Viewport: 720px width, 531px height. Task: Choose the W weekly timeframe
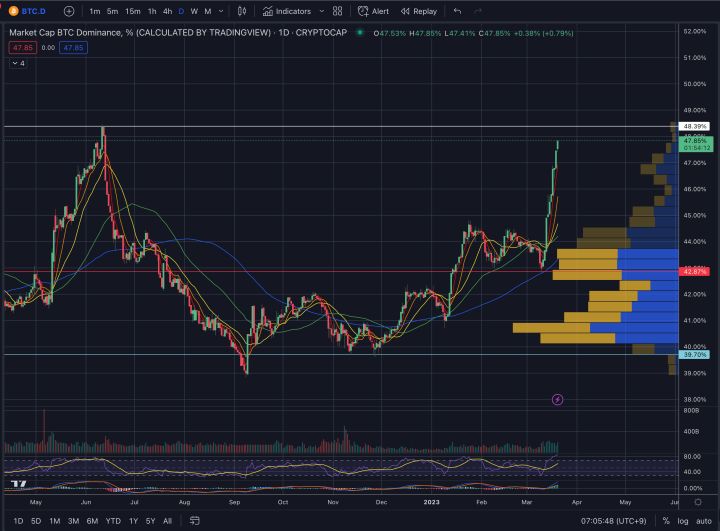click(194, 11)
